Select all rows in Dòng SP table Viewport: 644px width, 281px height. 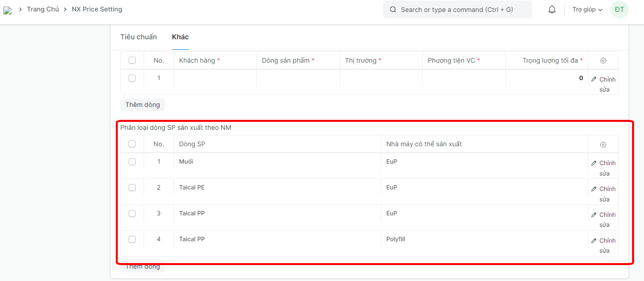132,144
